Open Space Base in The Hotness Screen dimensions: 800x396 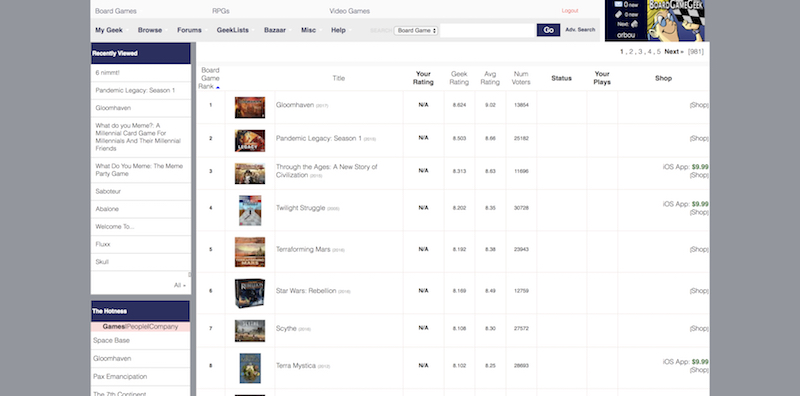tap(111, 340)
